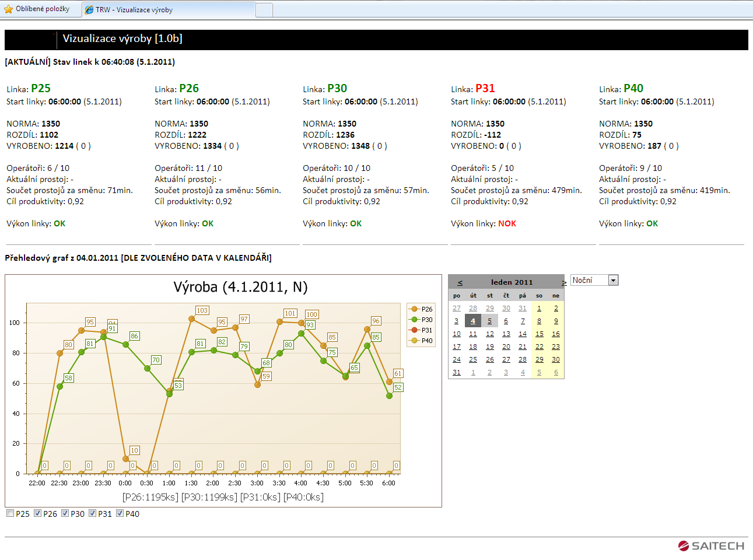Toggle the P40 line checkbox
Image resolution: width=753 pixels, height=560 pixels.
point(120,513)
